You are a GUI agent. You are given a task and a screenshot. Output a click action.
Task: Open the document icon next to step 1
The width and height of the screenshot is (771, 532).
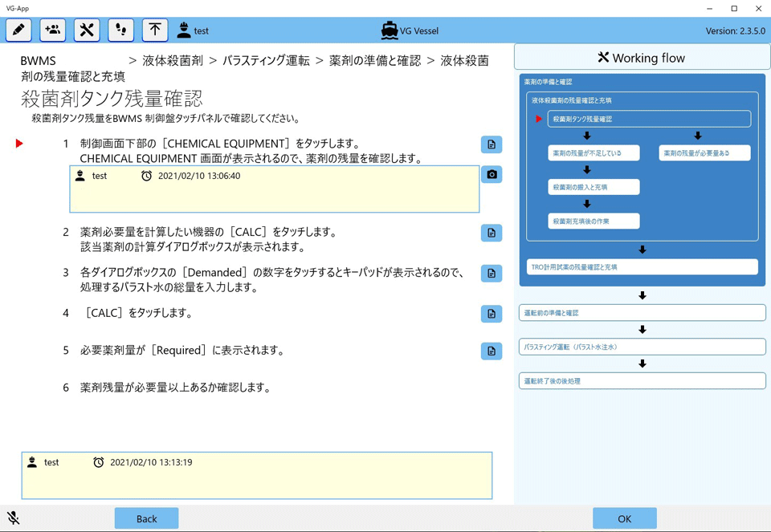tap(491, 144)
